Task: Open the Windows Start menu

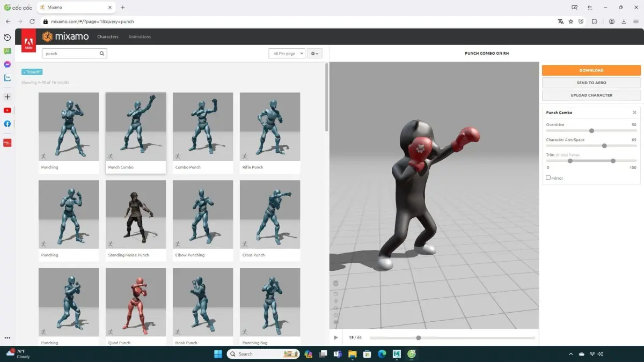Action: (218, 354)
